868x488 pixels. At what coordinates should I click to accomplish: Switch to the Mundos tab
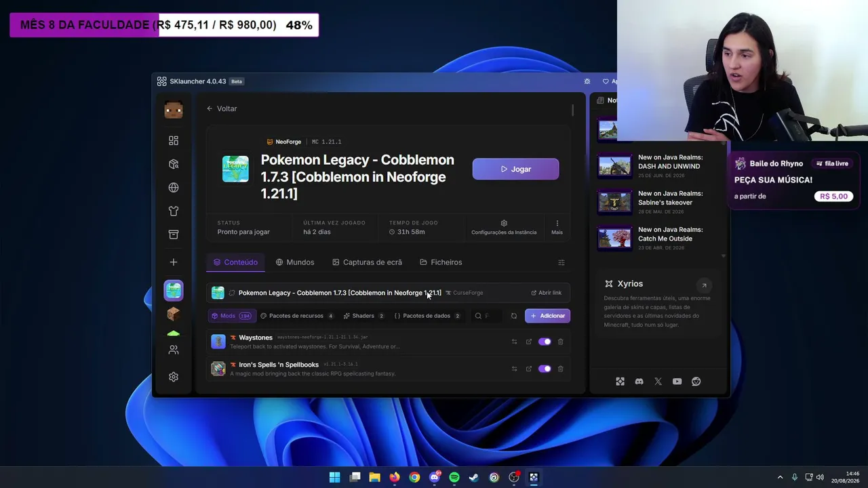(x=295, y=262)
